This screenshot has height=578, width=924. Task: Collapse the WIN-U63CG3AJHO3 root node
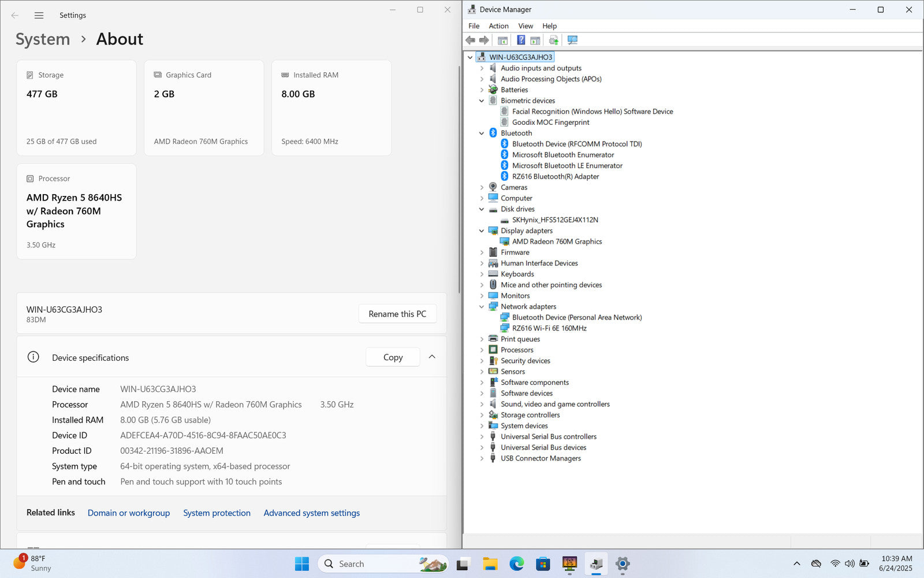click(x=470, y=57)
